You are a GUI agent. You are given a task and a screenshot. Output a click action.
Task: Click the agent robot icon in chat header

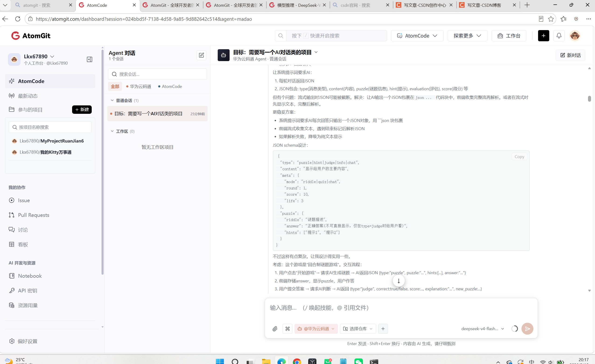(x=224, y=55)
